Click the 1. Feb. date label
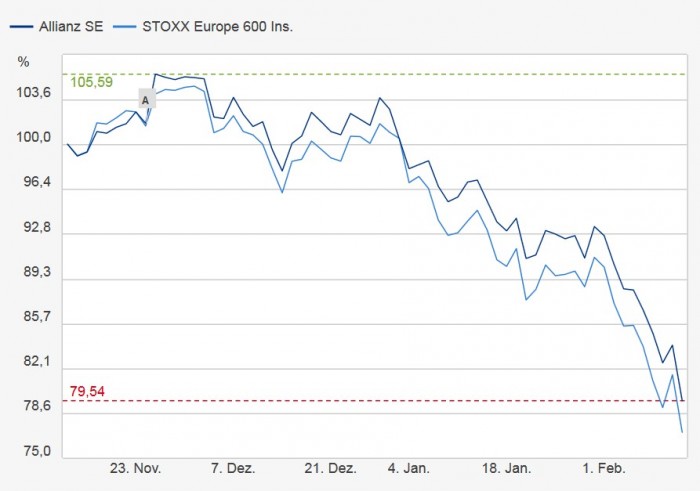The image size is (700, 491). (x=605, y=468)
